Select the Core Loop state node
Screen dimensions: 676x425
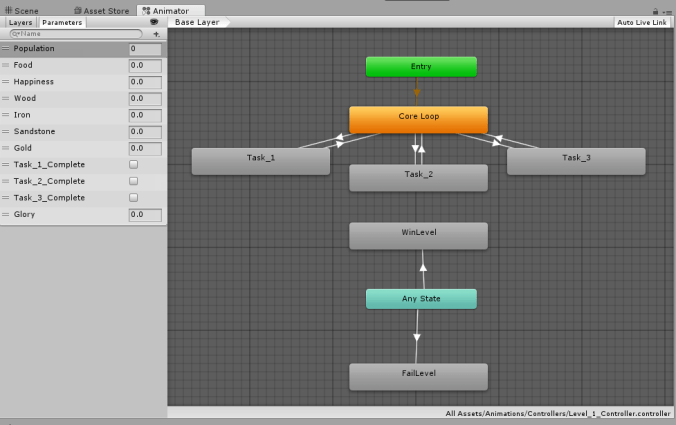418,118
